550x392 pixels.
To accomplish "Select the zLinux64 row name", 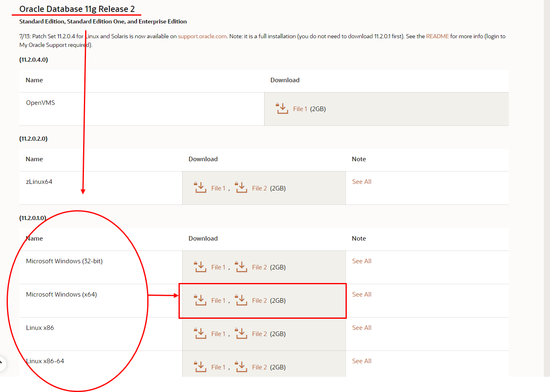I will [x=39, y=182].
